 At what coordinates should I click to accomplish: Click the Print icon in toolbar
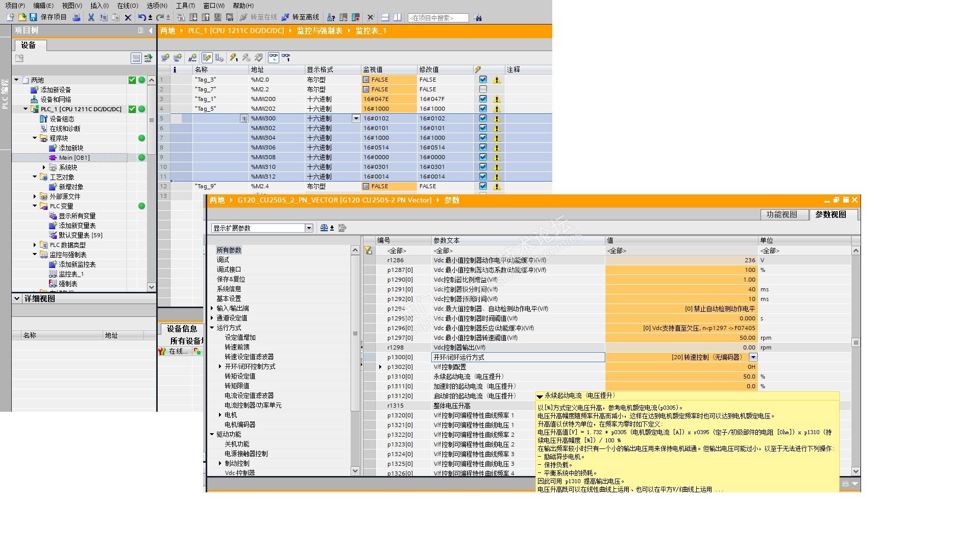pos(77,17)
